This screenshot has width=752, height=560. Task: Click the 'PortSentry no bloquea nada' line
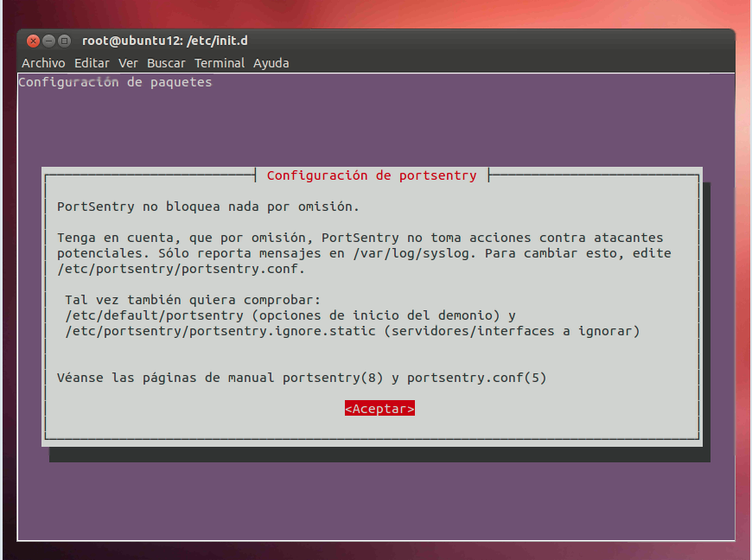[207, 207]
